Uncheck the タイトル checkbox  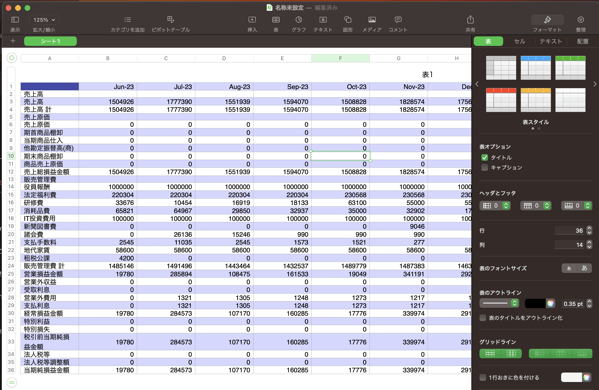[484, 157]
